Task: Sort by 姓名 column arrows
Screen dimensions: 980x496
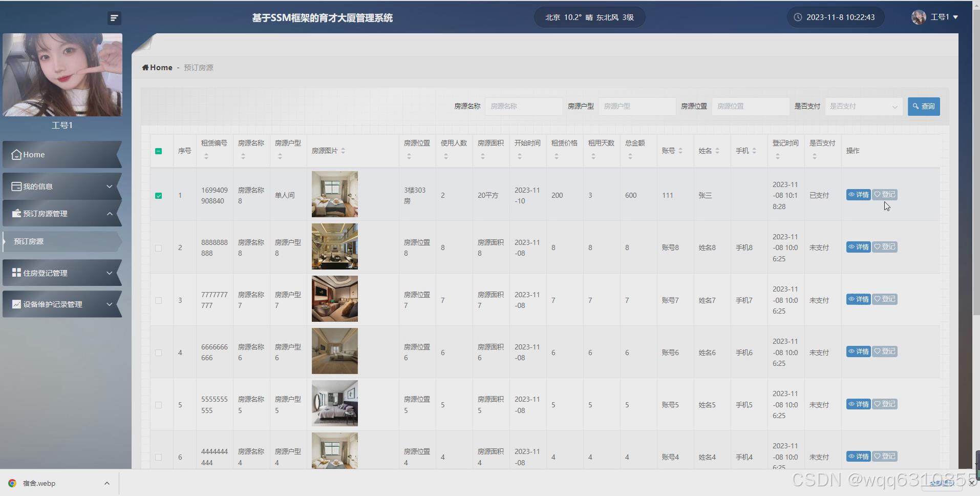Action: click(717, 151)
